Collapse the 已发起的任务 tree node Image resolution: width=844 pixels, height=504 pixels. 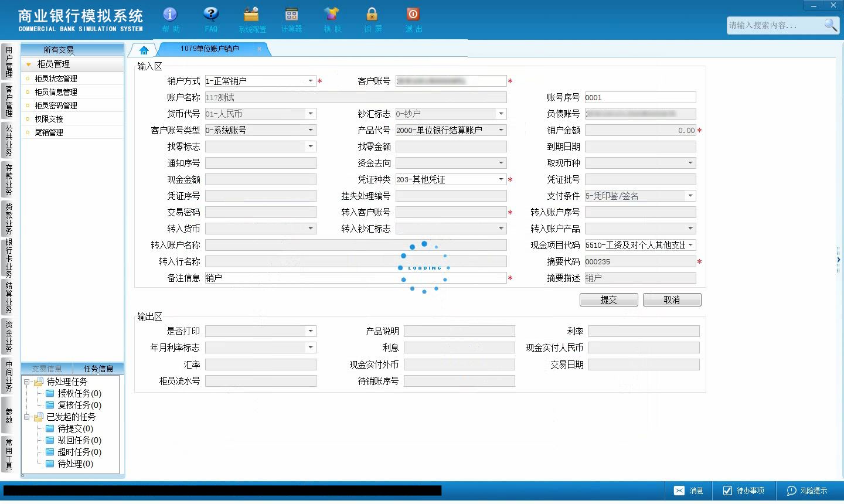click(26, 417)
